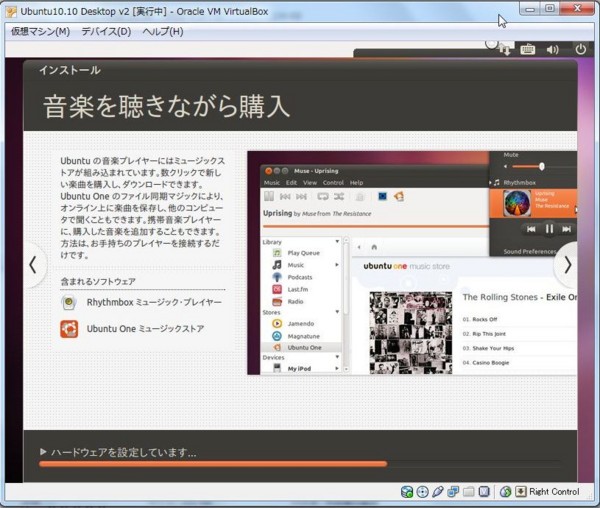This screenshot has height=508, width=600.
Task: Open the デバイス(D) menu
Action: click(106, 31)
